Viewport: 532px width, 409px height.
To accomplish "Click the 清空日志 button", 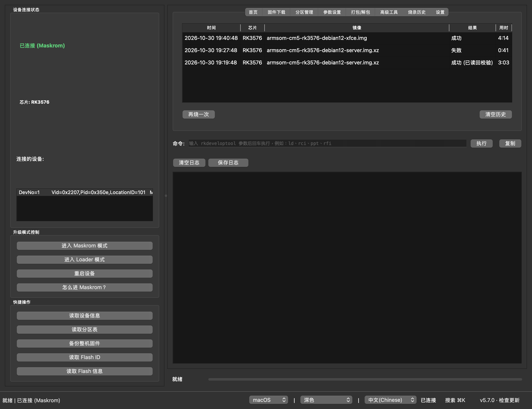I will 189,163.
